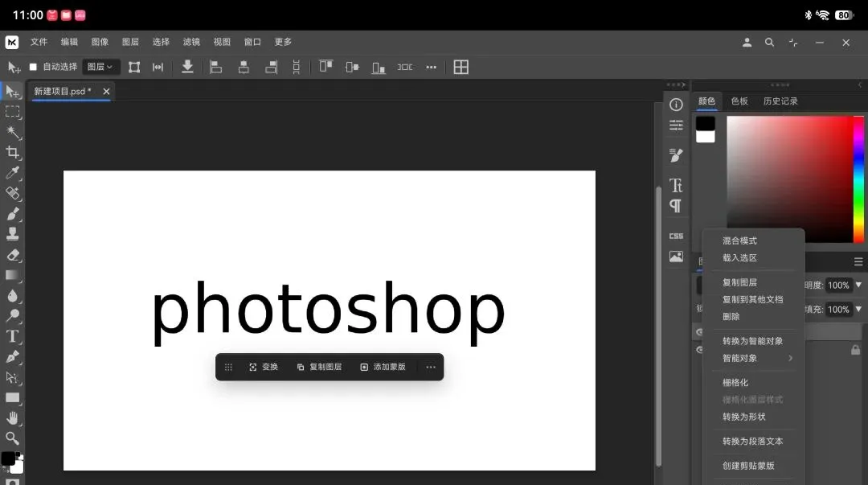
Task: Align layers to top edges
Action: 325,67
